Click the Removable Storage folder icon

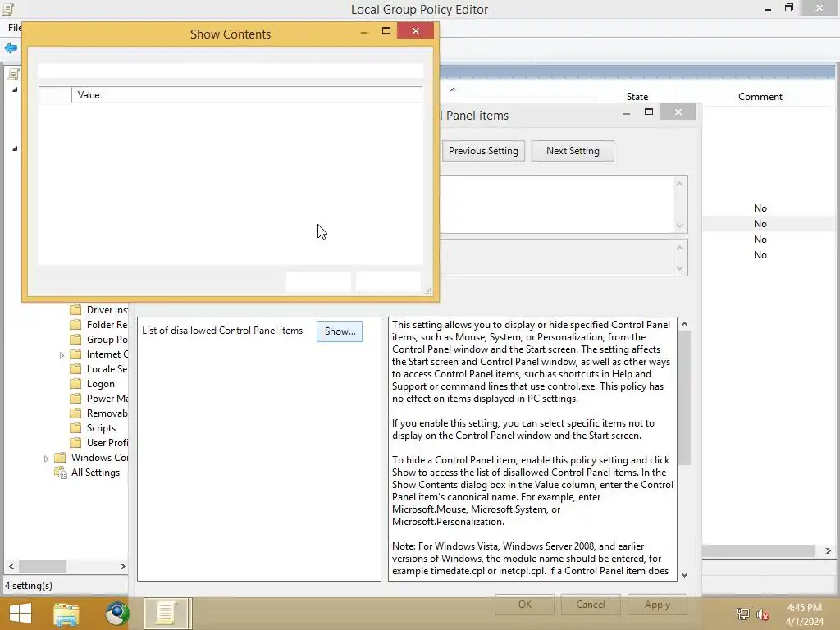[x=75, y=413]
